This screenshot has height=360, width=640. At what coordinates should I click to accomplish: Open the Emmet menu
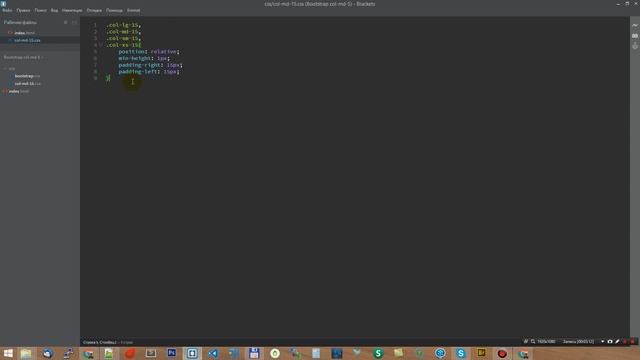point(133,10)
